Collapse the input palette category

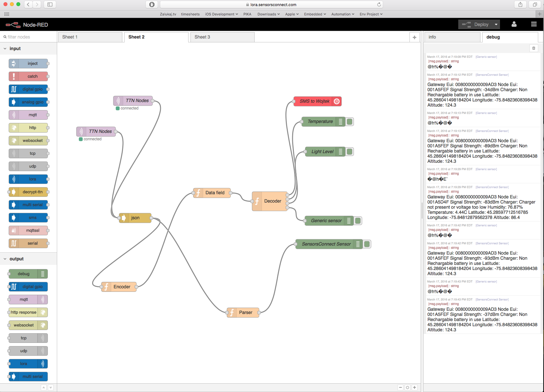28,48
